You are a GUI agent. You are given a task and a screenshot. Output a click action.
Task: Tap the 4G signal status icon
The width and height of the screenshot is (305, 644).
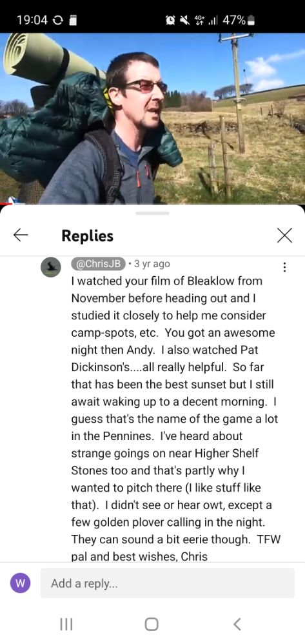pos(199,20)
